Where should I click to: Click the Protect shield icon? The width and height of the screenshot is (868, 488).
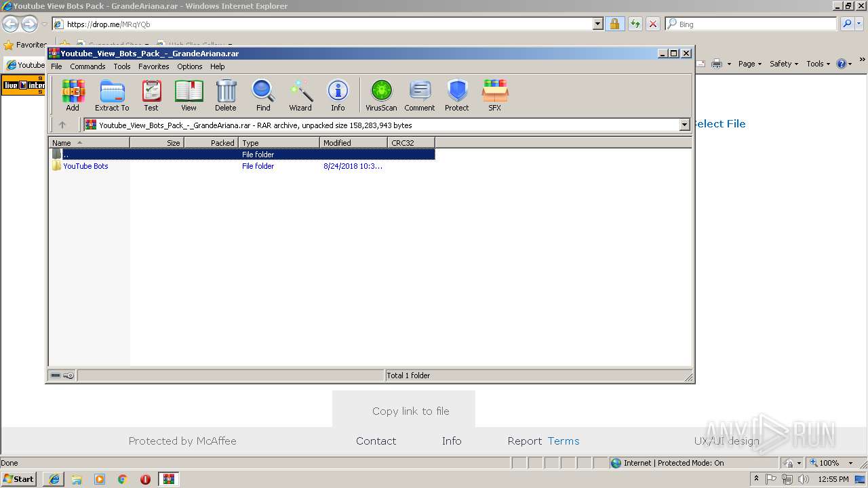click(x=457, y=95)
